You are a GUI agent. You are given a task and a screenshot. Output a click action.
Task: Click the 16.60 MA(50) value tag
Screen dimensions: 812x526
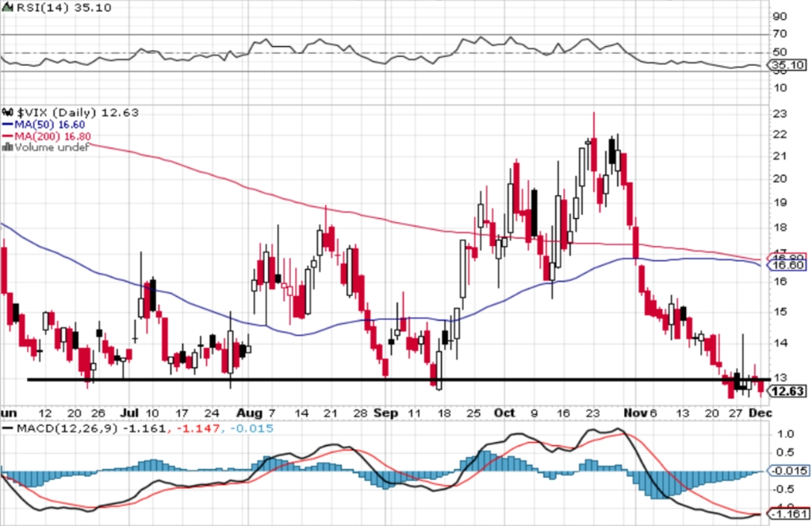click(787, 265)
